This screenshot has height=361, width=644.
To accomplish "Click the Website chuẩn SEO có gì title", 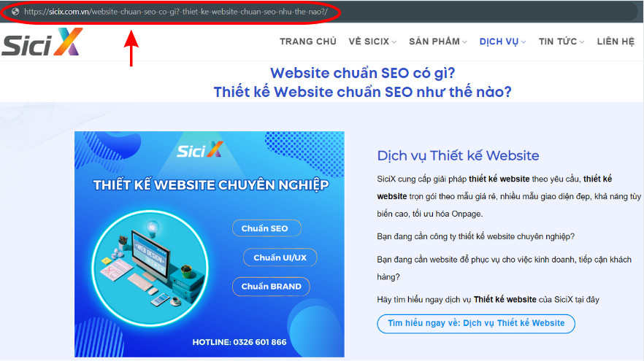I will click(362, 73).
